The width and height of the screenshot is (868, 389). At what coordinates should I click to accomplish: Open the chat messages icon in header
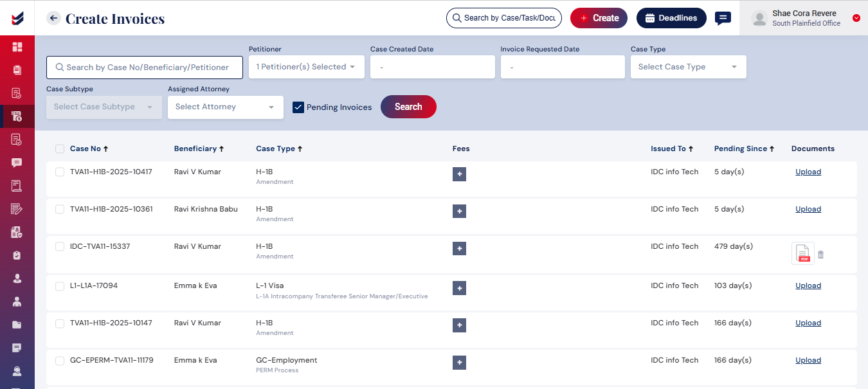(723, 18)
